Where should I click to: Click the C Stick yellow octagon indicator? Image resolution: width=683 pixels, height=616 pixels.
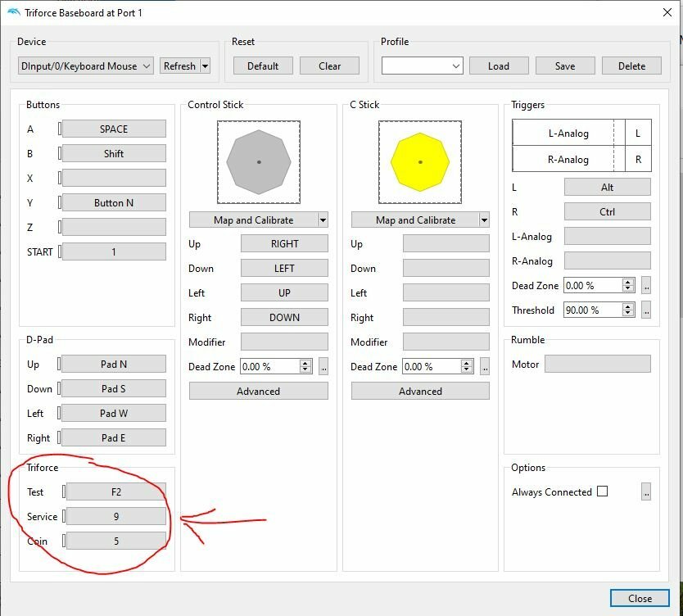420,162
